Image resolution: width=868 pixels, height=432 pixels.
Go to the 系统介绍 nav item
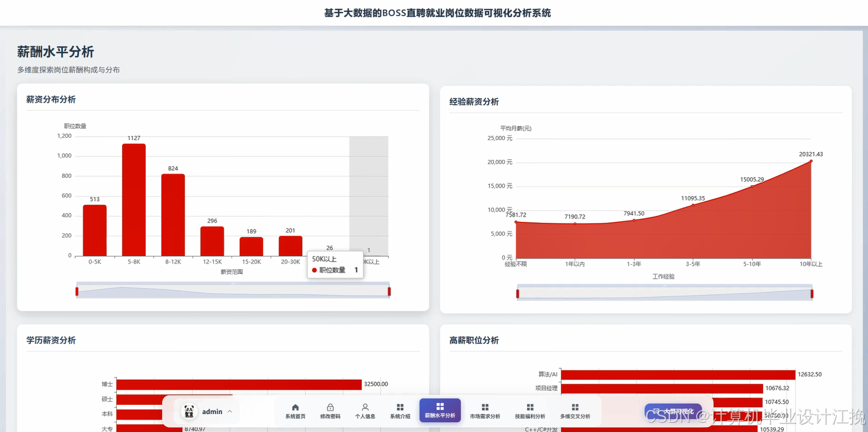pyautogui.click(x=400, y=411)
